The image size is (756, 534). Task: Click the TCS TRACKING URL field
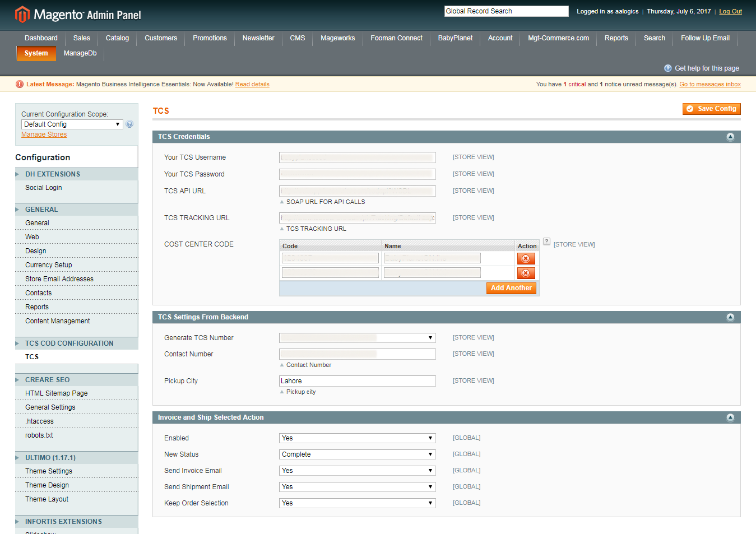[x=358, y=218]
